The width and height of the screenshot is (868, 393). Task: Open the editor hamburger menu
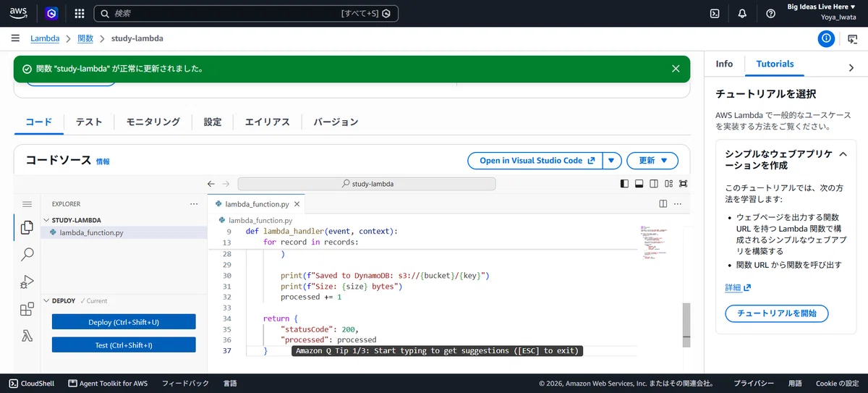(27, 204)
